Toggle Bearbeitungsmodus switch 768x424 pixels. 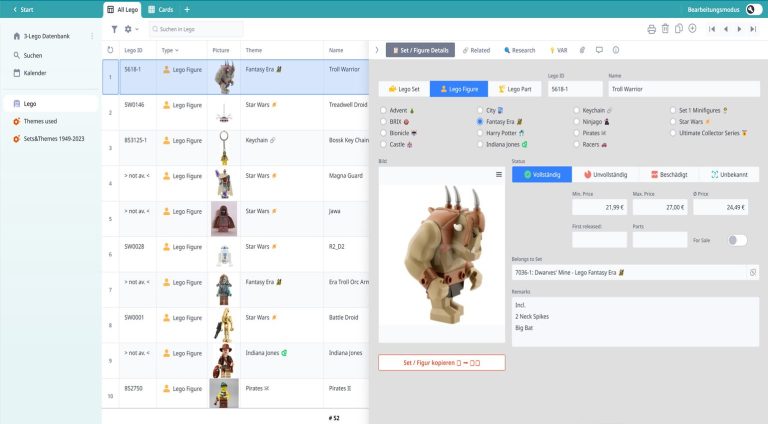click(x=753, y=9)
